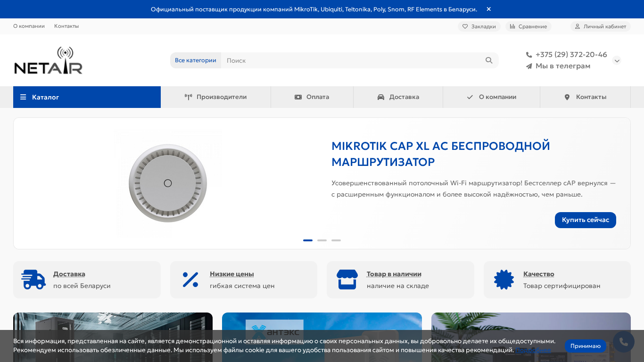Open Производители in the navigation bar
The height and width of the screenshot is (362, 644).
point(216,97)
